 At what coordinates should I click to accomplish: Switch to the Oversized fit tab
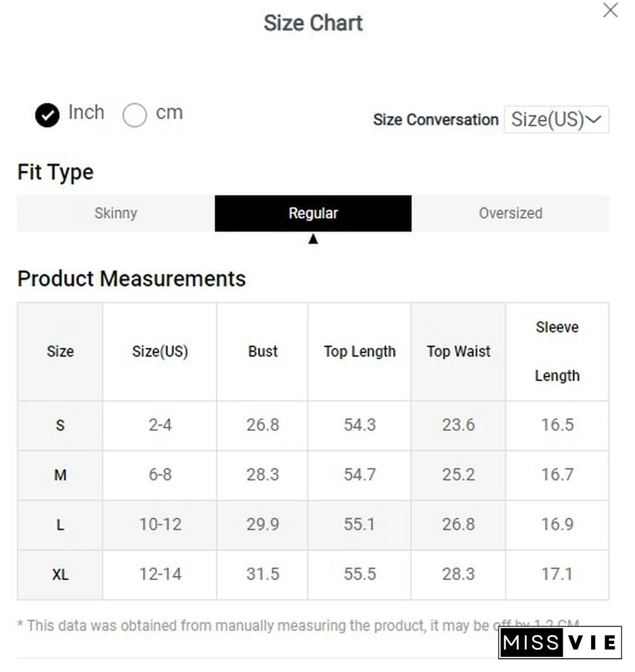(510, 213)
